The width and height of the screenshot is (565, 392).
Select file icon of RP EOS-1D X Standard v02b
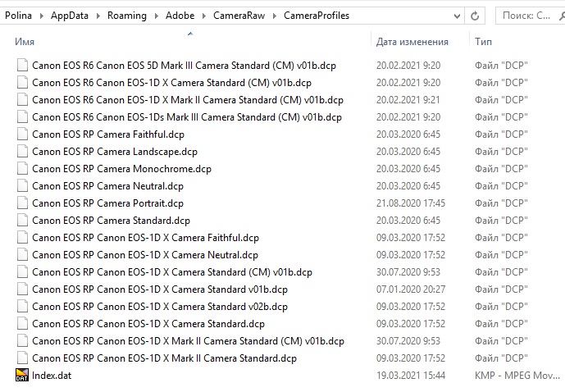click(22, 306)
